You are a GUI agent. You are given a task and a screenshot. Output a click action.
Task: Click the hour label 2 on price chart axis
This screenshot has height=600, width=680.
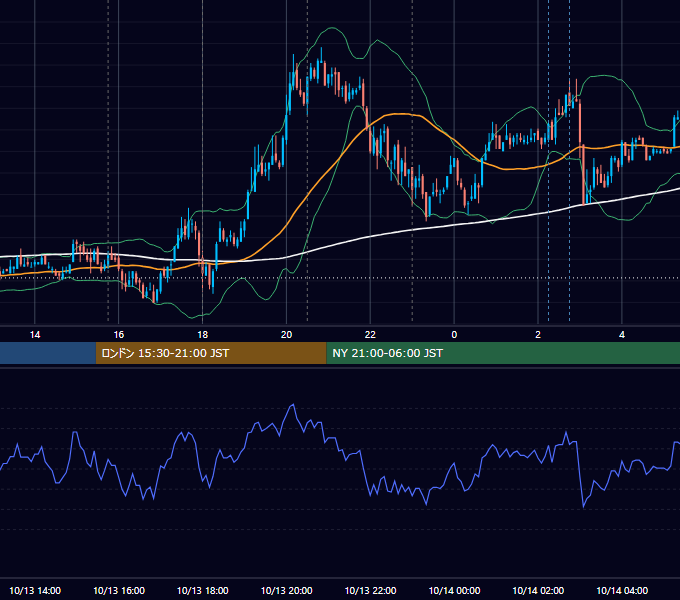[x=538, y=335]
